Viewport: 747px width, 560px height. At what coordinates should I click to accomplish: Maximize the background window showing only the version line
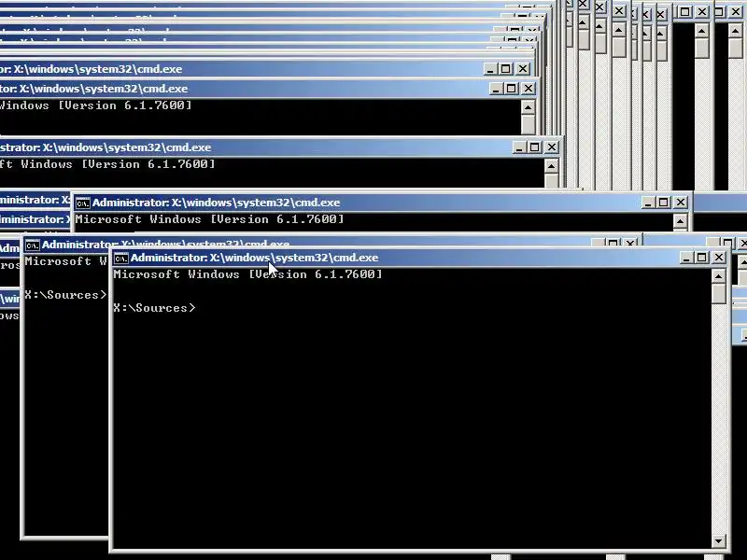pyautogui.click(x=664, y=203)
